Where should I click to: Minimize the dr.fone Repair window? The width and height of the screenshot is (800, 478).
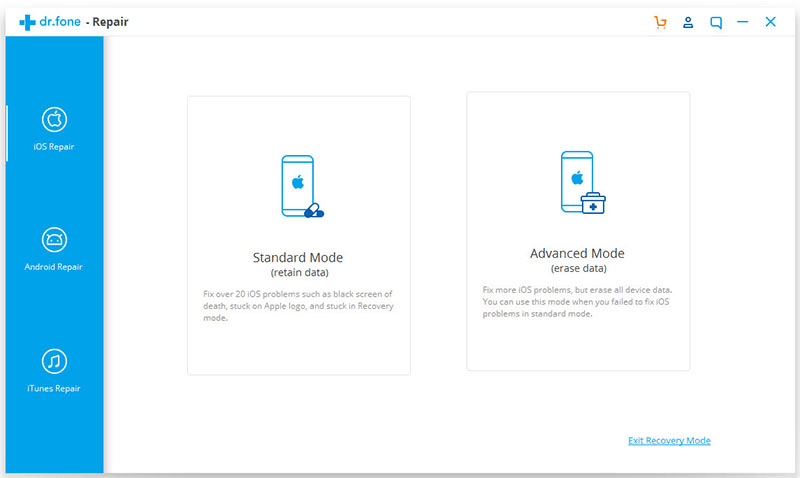[742, 22]
